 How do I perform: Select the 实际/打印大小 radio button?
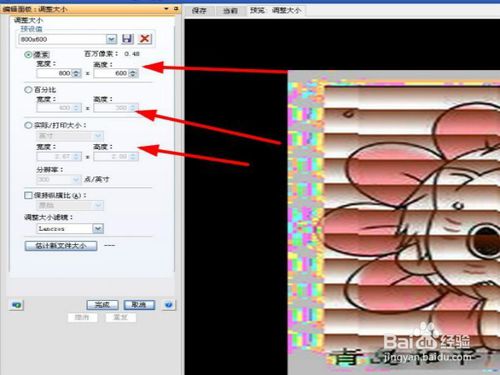28,125
